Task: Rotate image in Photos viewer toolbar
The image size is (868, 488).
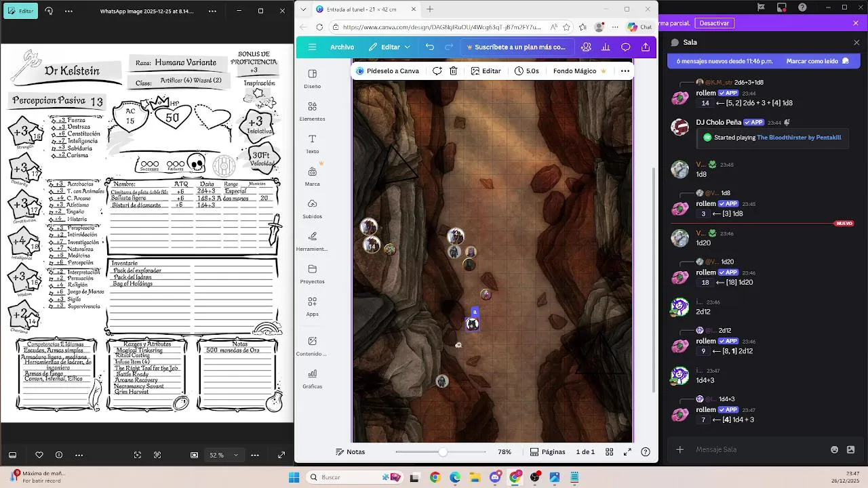Action: point(49,11)
